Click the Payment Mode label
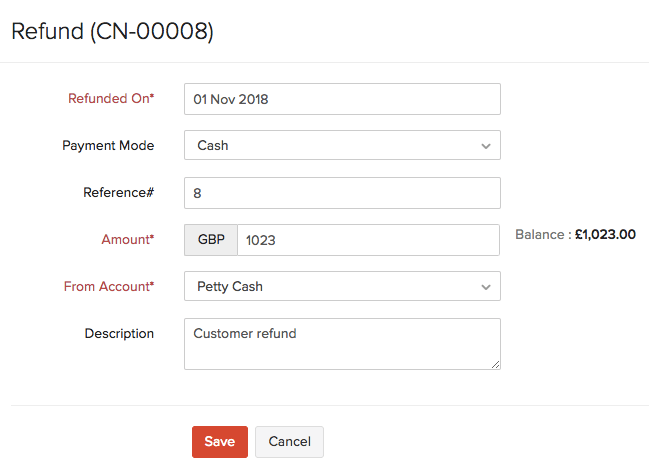 108,146
